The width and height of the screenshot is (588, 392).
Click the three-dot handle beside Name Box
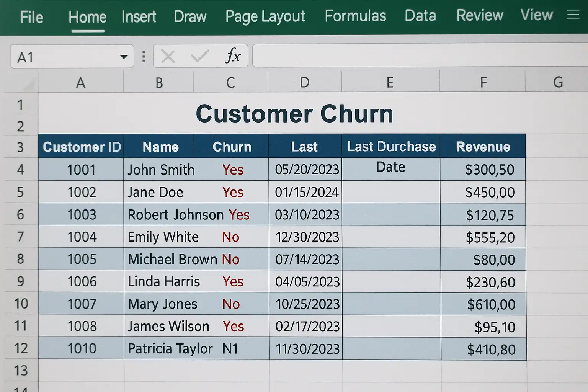pyautogui.click(x=144, y=57)
